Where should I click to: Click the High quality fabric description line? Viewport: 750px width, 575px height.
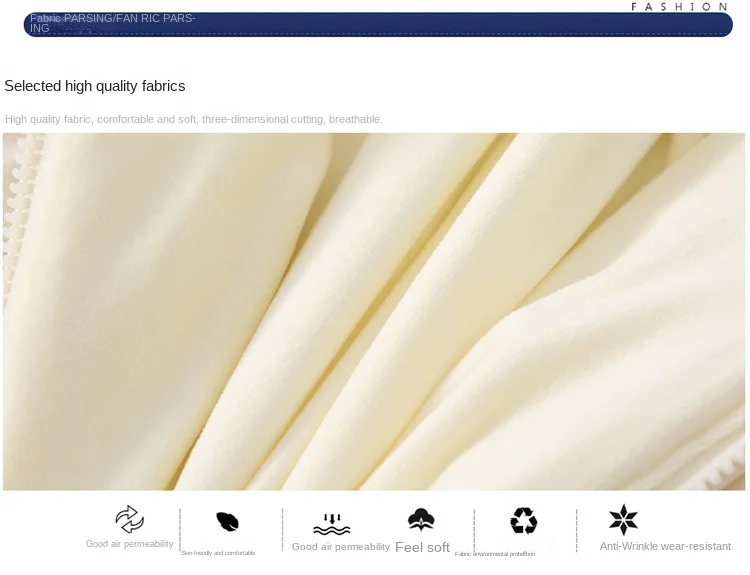(194, 119)
